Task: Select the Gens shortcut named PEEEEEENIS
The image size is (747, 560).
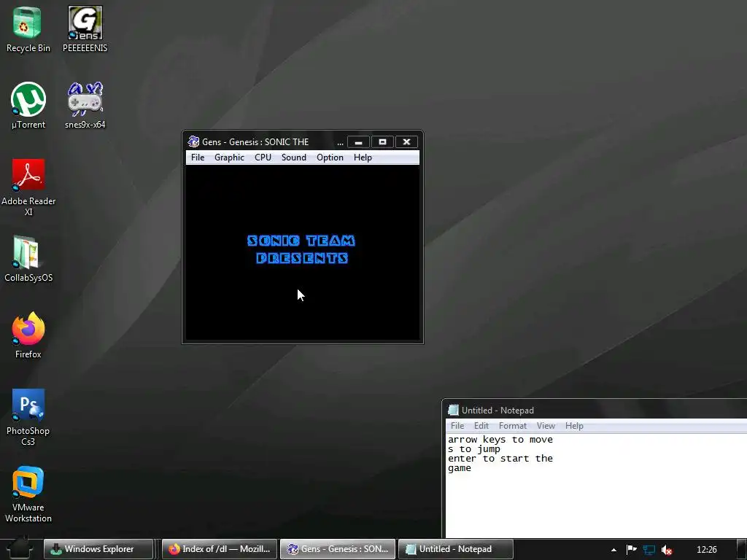Action: pyautogui.click(x=85, y=29)
